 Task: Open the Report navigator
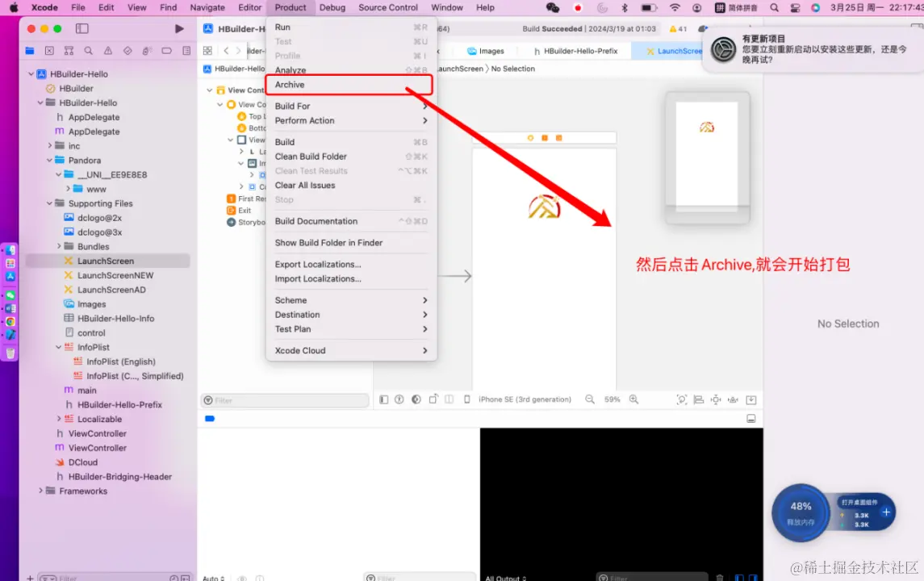[x=186, y=51]
